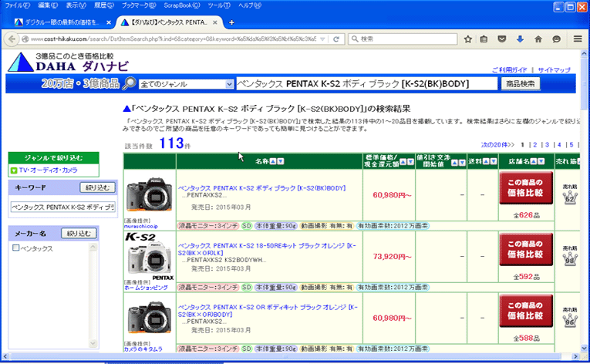Open K-S2 ボディ ブラック product link
The image size is (590, 364).
(x=262, y=188)
